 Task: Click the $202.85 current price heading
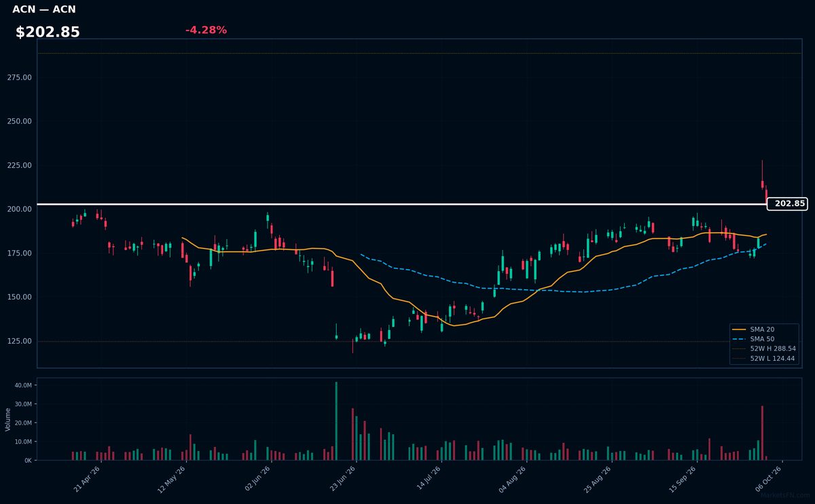pos(48,32)
